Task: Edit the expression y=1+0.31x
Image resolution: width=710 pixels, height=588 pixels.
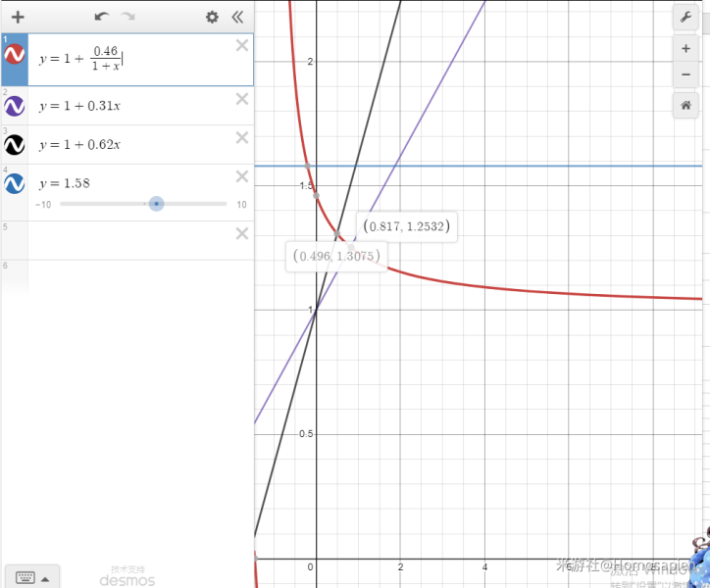Action: (79, 106)
